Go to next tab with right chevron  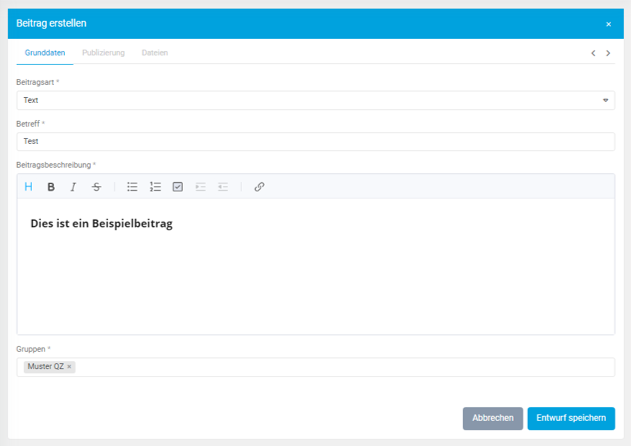pos(608,53)
